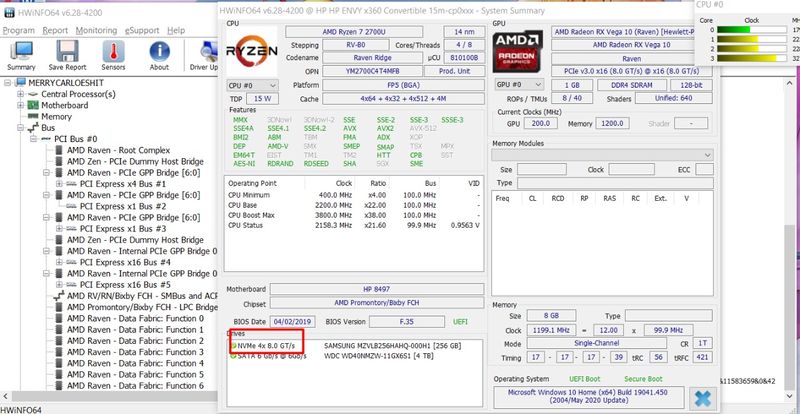
Task: Collapse the Bus tree node
Action: (20, 128)
